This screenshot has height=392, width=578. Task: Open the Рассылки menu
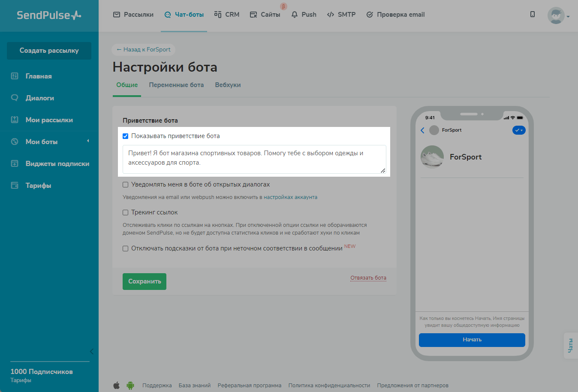tap(133, 15)
